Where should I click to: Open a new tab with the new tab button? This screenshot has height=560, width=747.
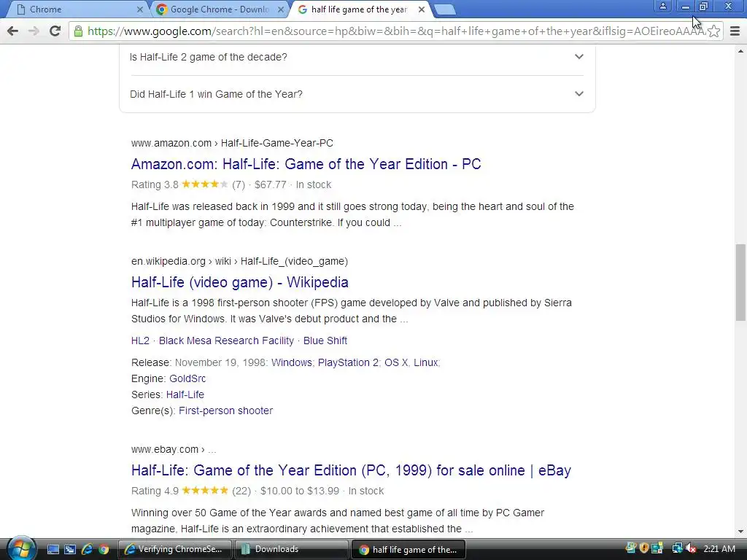tap(445, 9)
